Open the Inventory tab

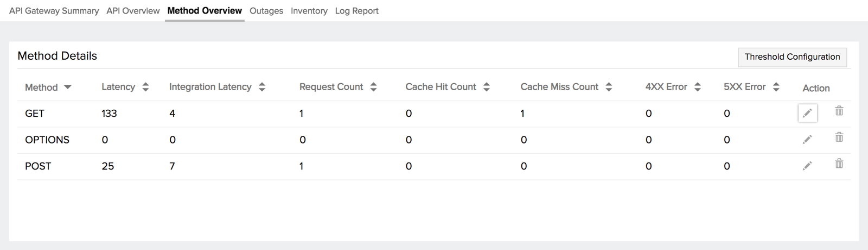pyautogui.click(x=309, y=11)
